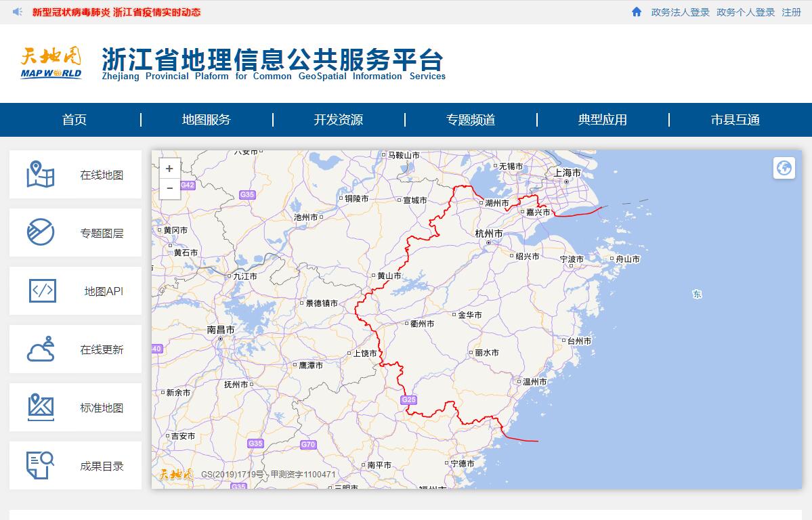Select the 地图服务 navigation item
The height and width of the screenshot is (520, 812).
coord(207,120)
